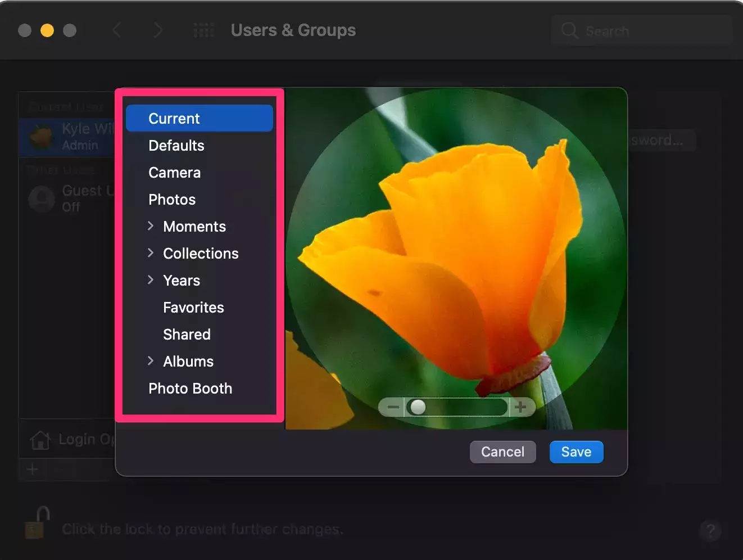Expand the Moments section
This screenshot has width=743, height=560.
coord(151,226)
